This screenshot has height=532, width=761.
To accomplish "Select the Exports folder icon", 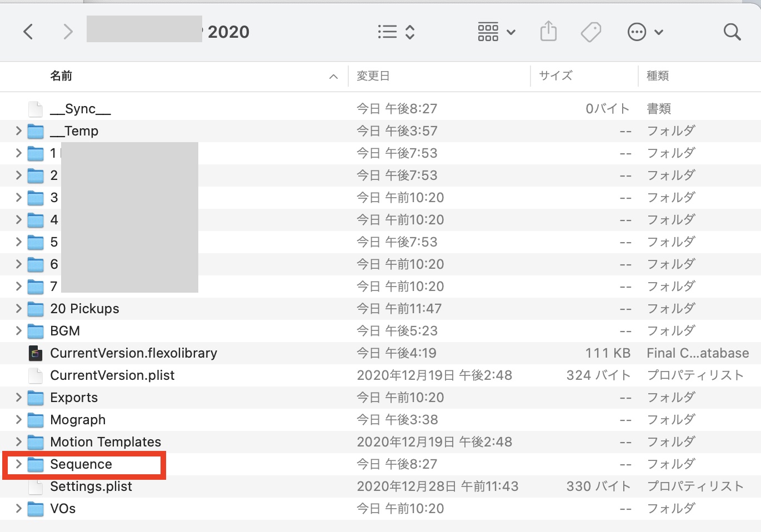I will (36, 398).
